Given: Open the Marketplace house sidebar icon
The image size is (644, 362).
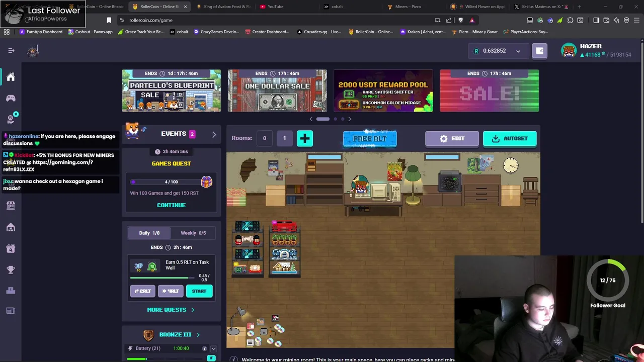Looking at the screenshot, I should pyautogui.click(x=11, y=227).
